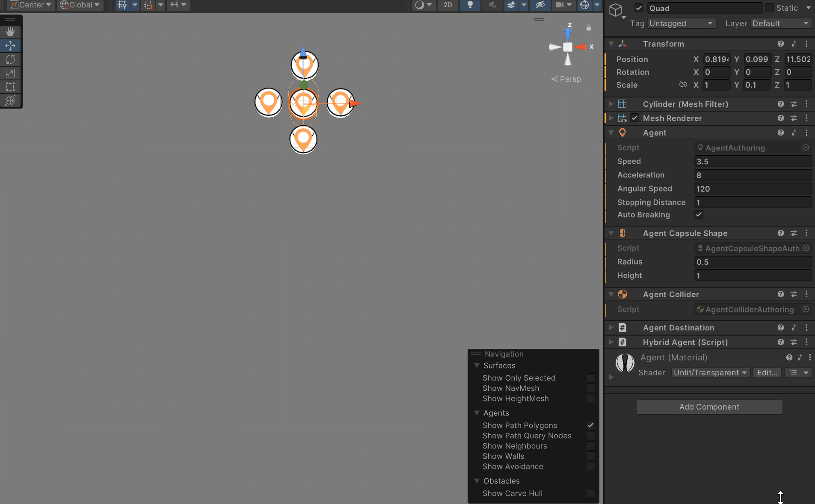815x504 pixels.
Task: Collapse the Obstacles navigation section
Action: tap(477, 481)
